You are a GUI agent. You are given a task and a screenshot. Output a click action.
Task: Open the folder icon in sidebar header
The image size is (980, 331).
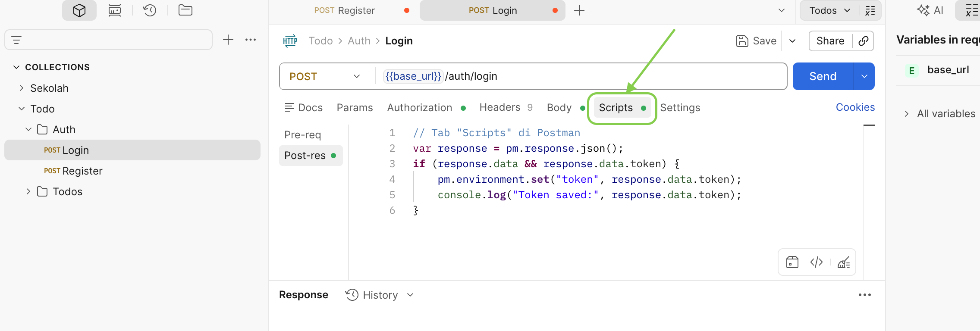(x=185, y=10)
